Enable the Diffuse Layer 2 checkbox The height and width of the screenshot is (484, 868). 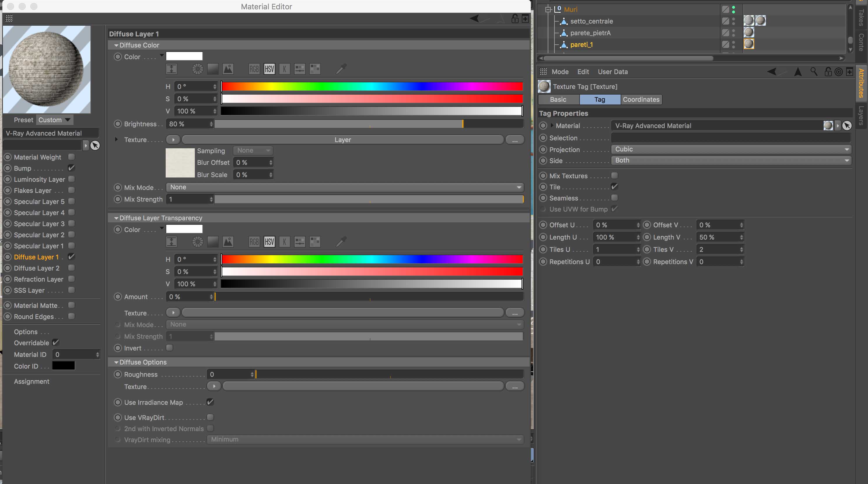click(71, 268)
